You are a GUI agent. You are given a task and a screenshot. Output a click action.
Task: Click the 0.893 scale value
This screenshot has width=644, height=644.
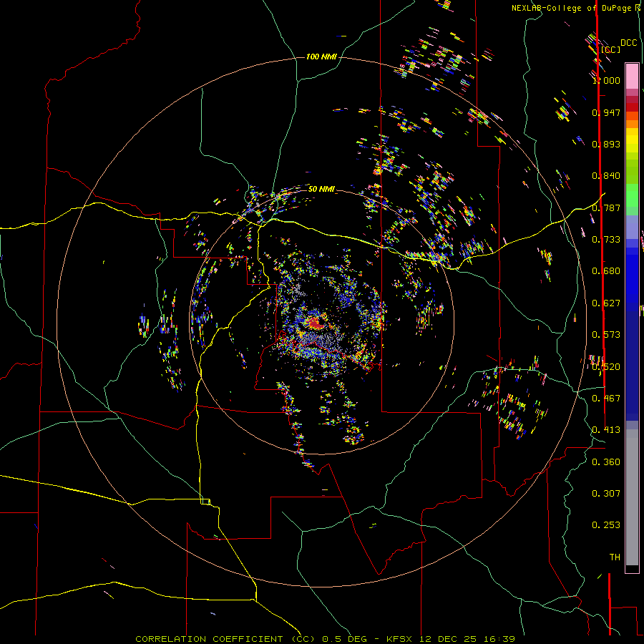tap(606, 144)
